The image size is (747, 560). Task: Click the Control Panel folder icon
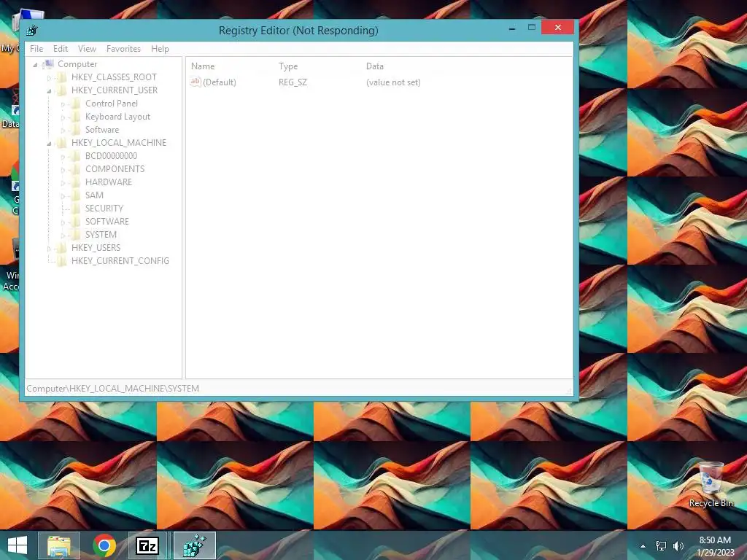click(75, 104)
